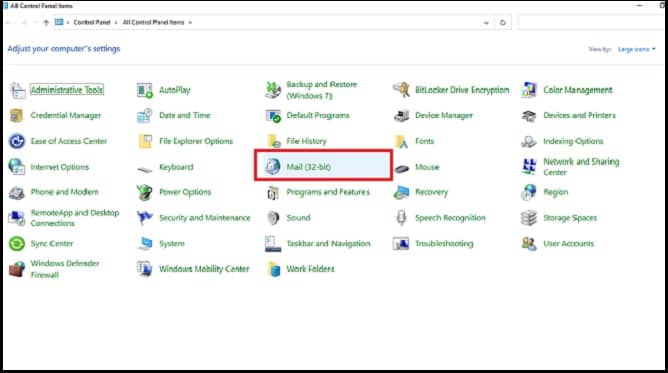Image resolution: width=668 pixels, height=373 pixels.
Task: Open the Work Folders icon
Action: tap(274, 269)
